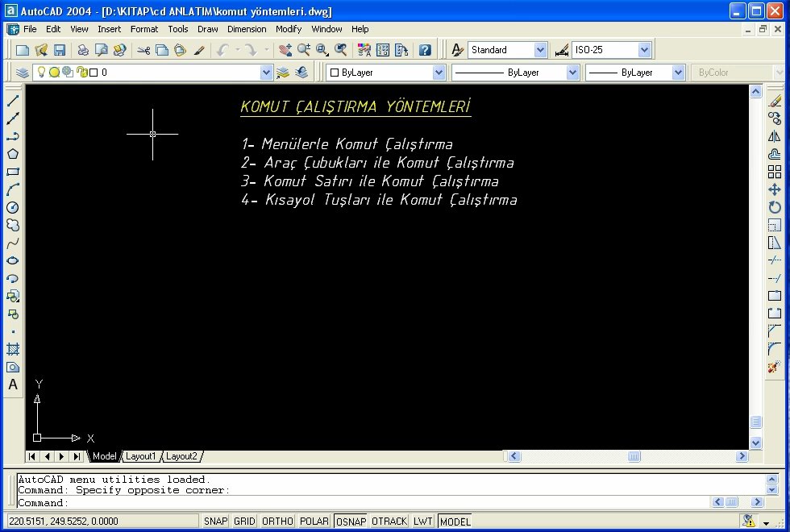Select the Erase modify tool

775,101
